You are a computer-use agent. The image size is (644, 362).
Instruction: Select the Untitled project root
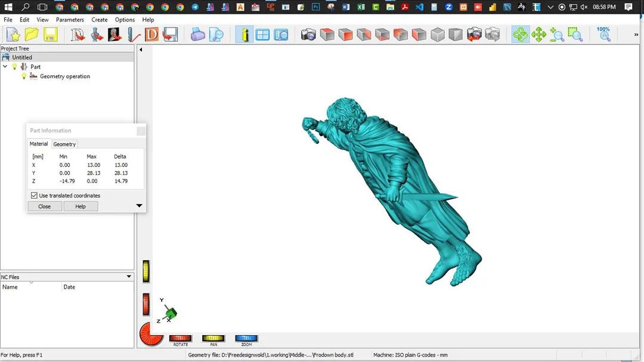(22, 57)
